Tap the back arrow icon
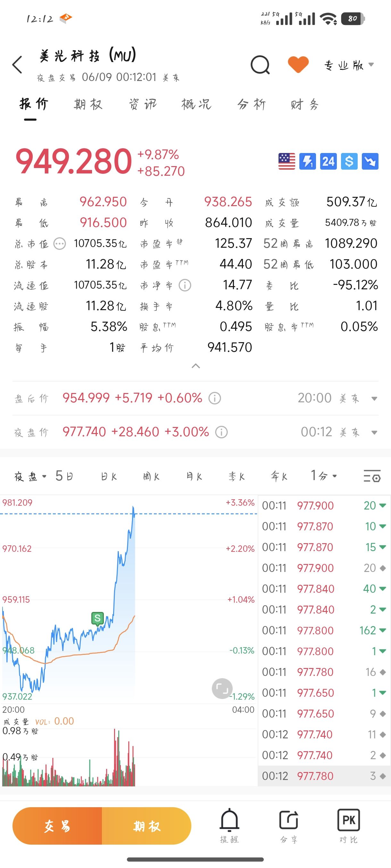The image size is (391, 868). coord(17,65)
